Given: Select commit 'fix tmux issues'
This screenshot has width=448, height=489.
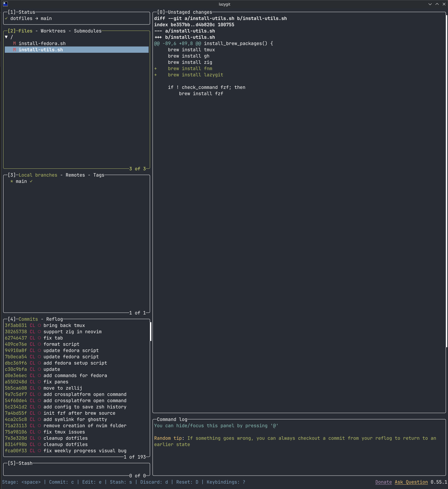Looking at the screenshot, I should click(77, 432).
